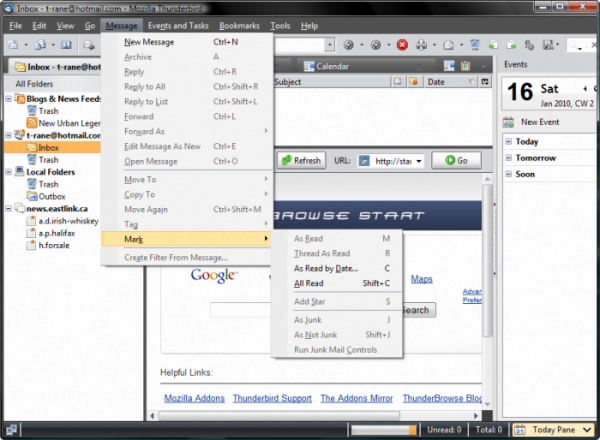Click the status bar progress meter
The image size is (600, 440).
click(384, 430)
